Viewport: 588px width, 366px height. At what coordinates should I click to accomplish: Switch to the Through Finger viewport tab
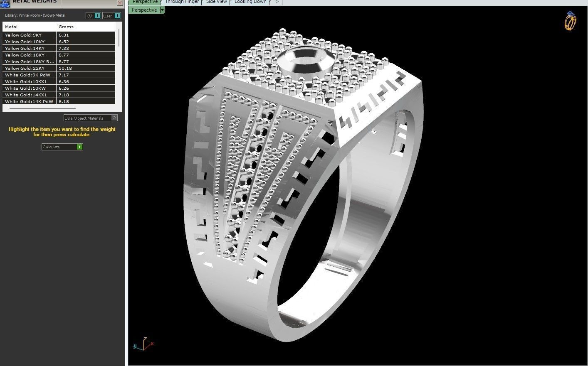pyautogui.click(x=182, y=2)
